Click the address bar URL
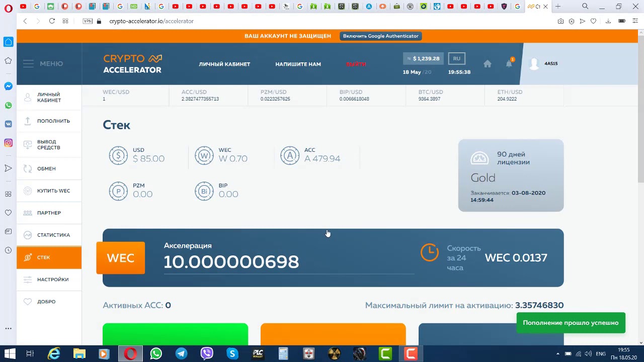The image size is (644, 362). click(151, 21)
